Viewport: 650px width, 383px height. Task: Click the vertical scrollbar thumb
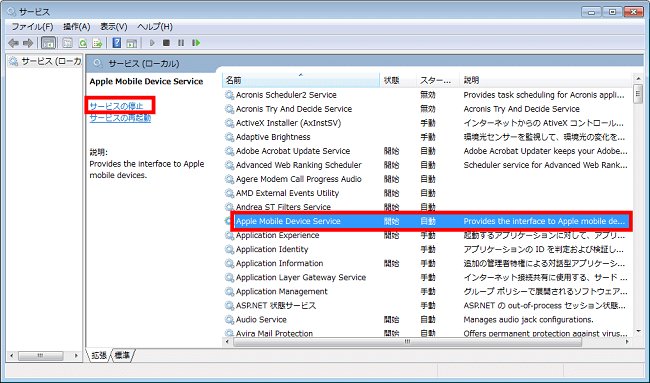click(x=638, y=94)
